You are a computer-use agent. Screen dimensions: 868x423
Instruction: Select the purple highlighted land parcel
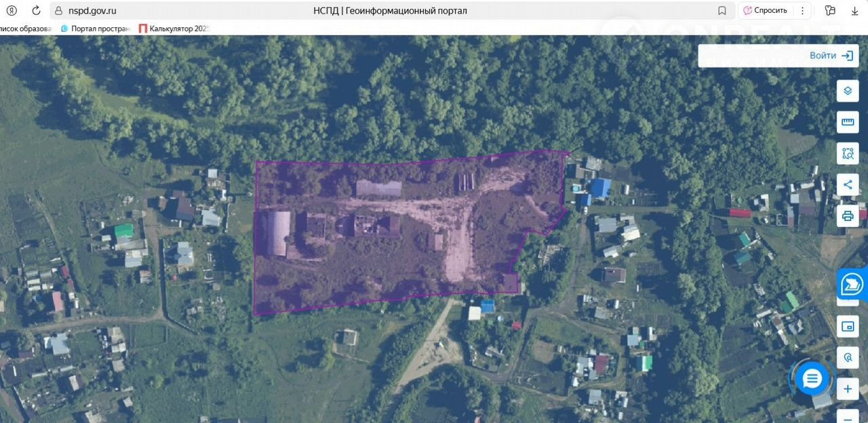[407, 258]
